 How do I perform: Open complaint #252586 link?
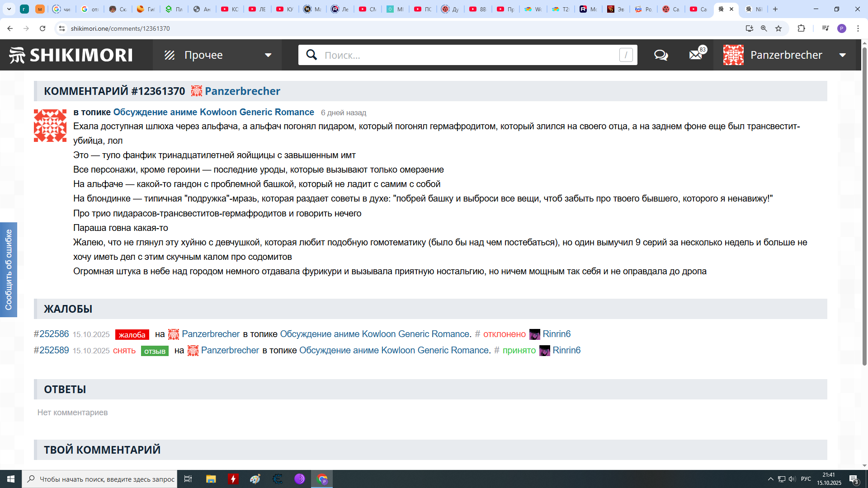coord(51,334)
